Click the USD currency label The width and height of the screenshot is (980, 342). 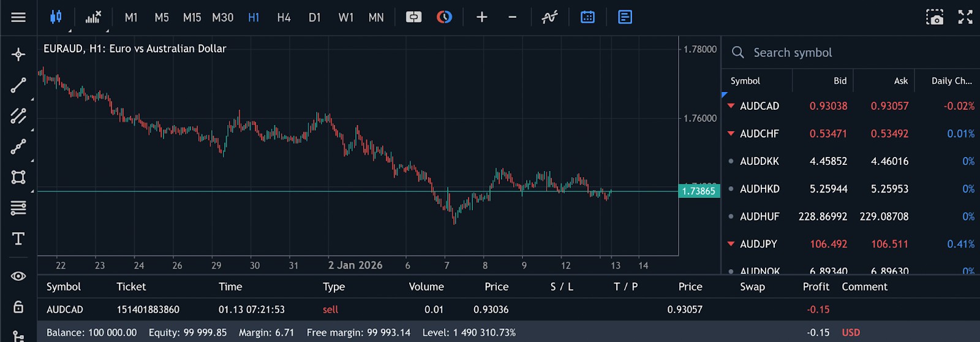pyautogui.click(x=851, y=333)
